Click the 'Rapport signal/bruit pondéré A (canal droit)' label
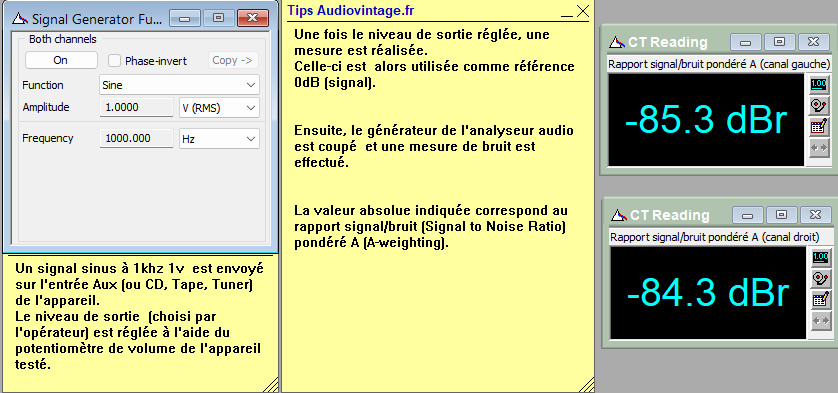The height and width of the screenshot is (393, 838). [x=715, y=237]
